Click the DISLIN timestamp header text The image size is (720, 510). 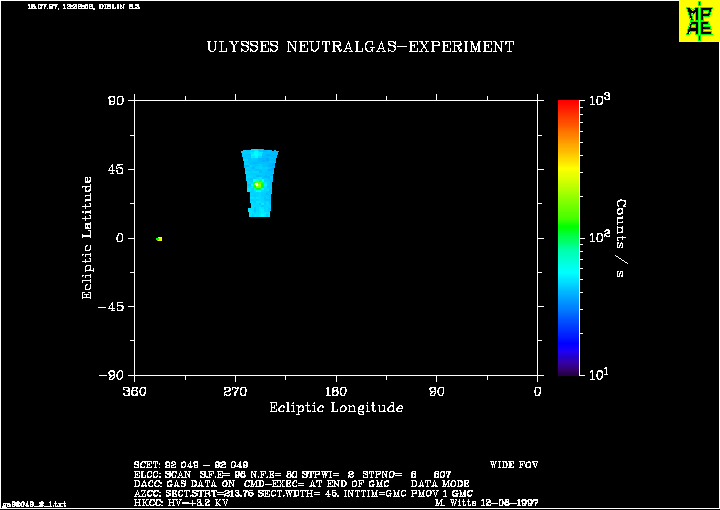tap(84, 7)
